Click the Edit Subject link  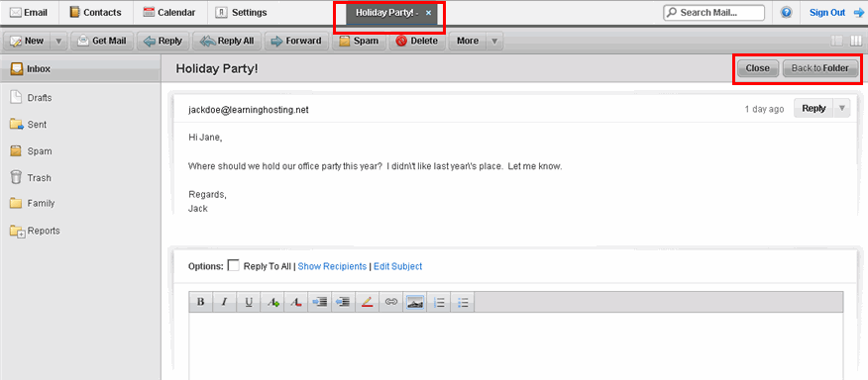point(397,266)
